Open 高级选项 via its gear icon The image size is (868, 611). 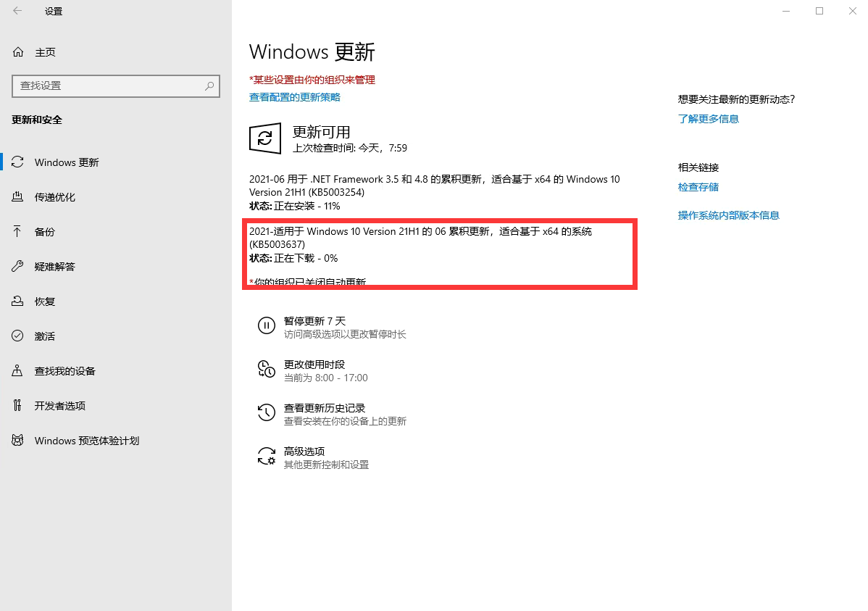267,457
